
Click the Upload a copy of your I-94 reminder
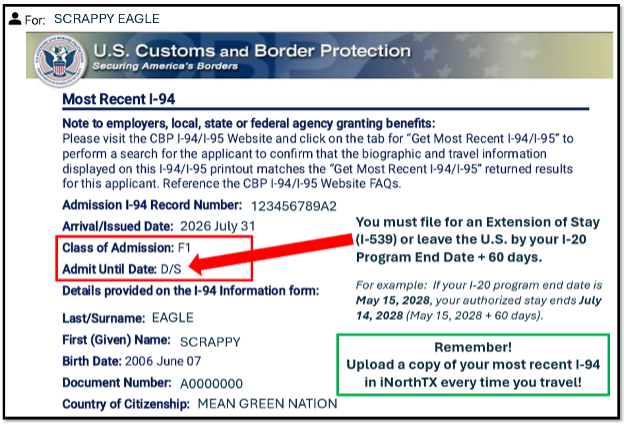tap(473, 373)
